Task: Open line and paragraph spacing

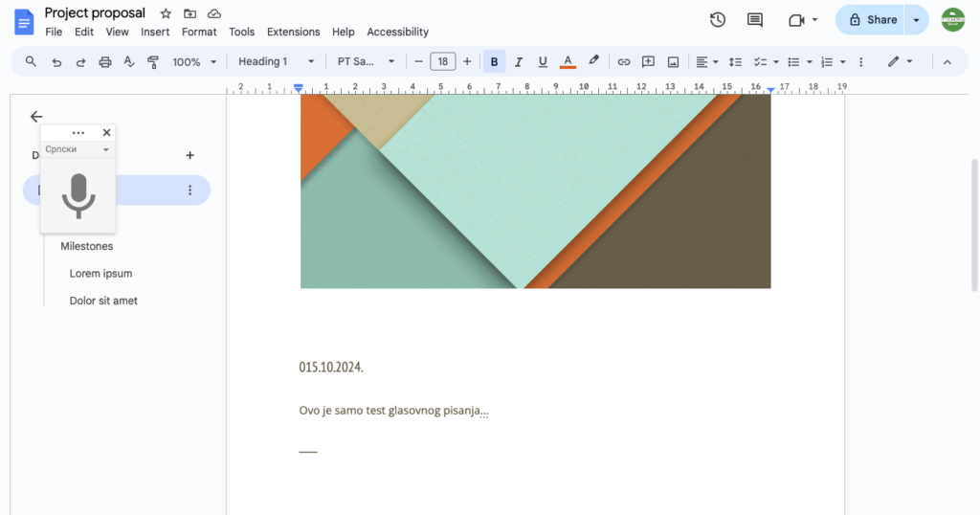Action: click(735, 62)
